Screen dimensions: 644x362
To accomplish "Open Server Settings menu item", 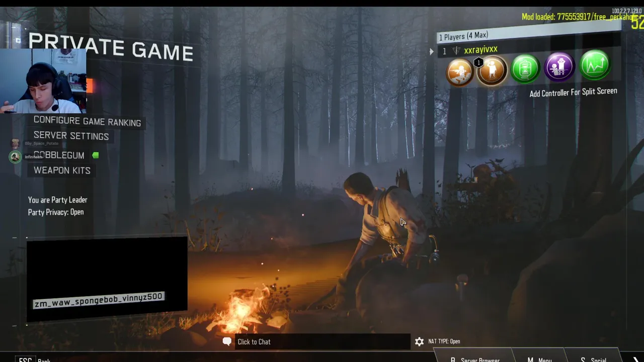I will [71, 136].
